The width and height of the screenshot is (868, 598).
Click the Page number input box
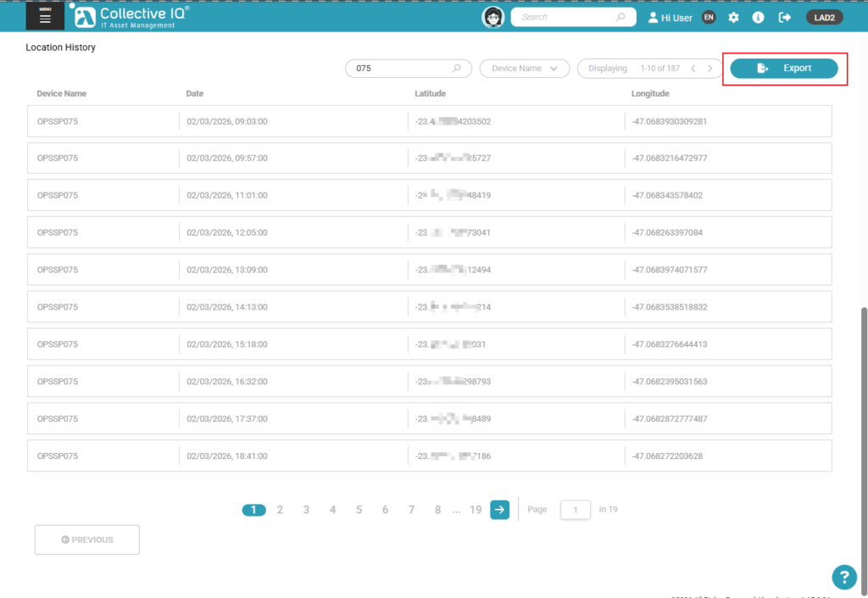(576, 510)
